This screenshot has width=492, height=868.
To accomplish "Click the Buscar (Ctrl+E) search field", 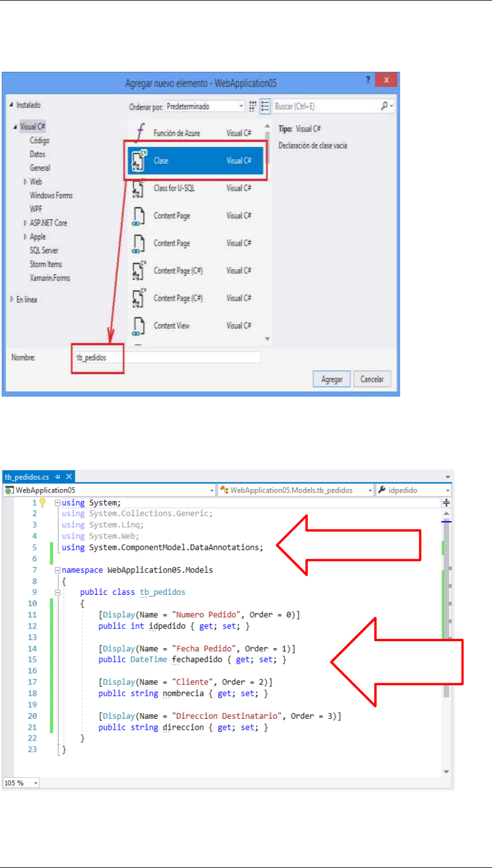I will [326, 107].
